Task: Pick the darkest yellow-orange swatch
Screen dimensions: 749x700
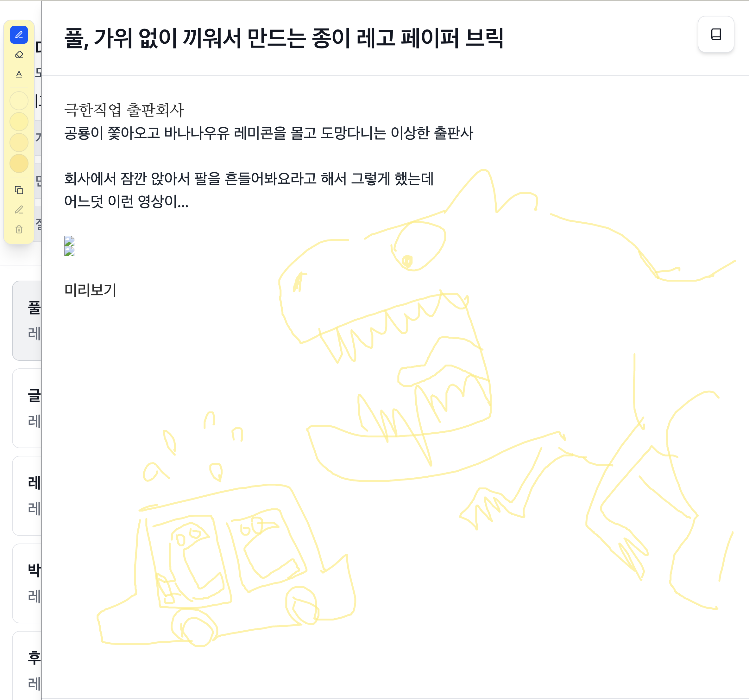Action: (x=19, y=163)
